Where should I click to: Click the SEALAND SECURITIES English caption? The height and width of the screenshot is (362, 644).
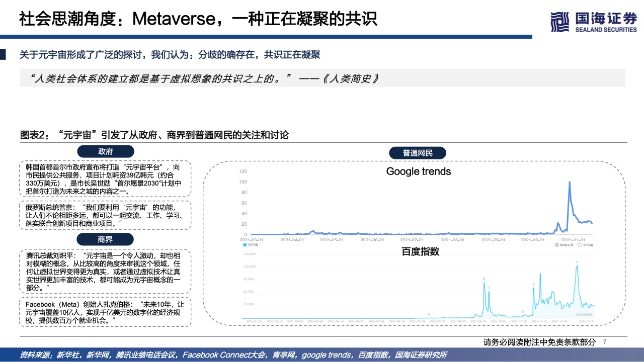[606, 30]
